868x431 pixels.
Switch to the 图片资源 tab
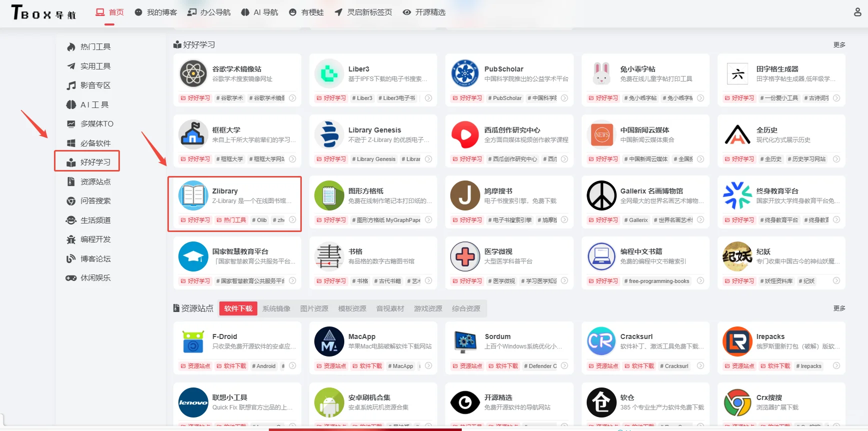314,308
